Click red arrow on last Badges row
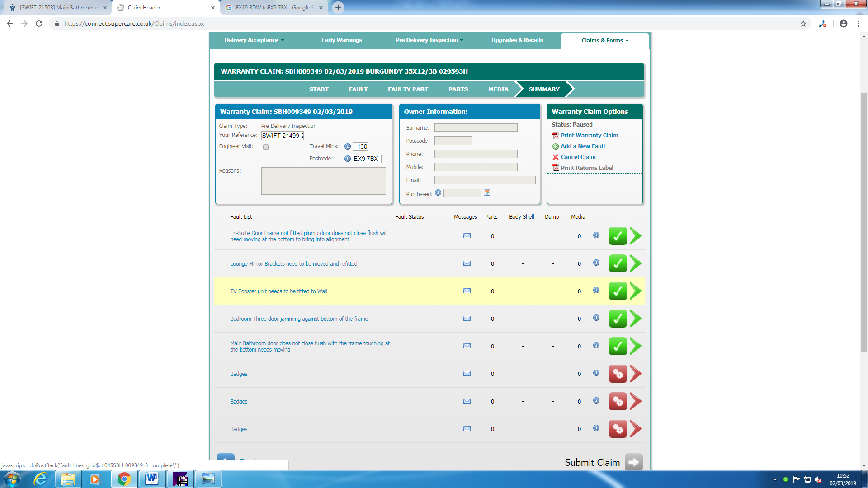This screenshot has width=868, height=488. [x=635, y=429]
